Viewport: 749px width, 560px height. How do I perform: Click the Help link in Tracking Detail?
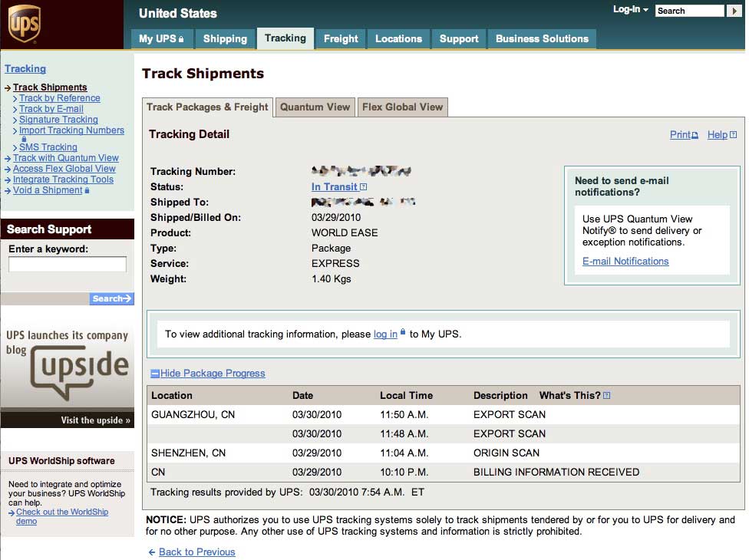coord(718,135)
